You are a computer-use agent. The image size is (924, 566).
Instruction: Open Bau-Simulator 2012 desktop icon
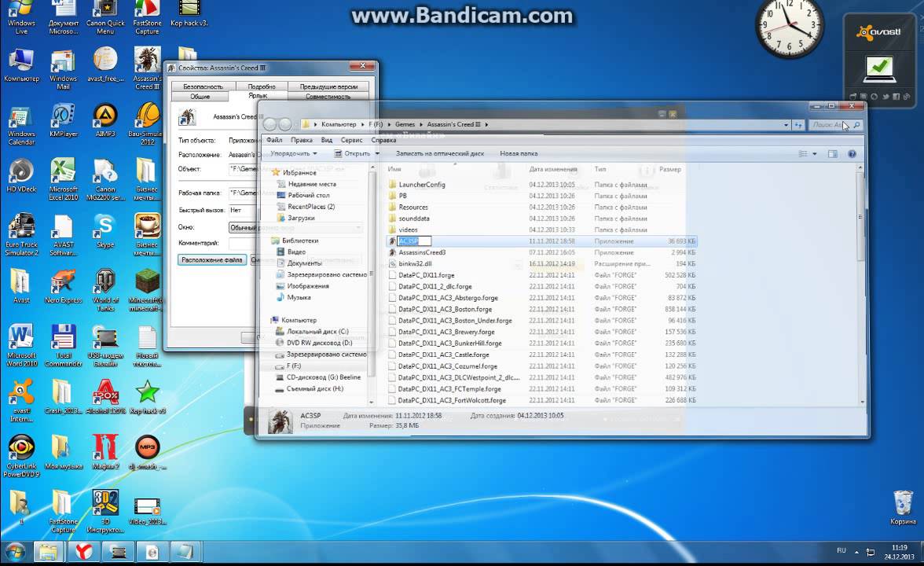click(x=147, y=124)
